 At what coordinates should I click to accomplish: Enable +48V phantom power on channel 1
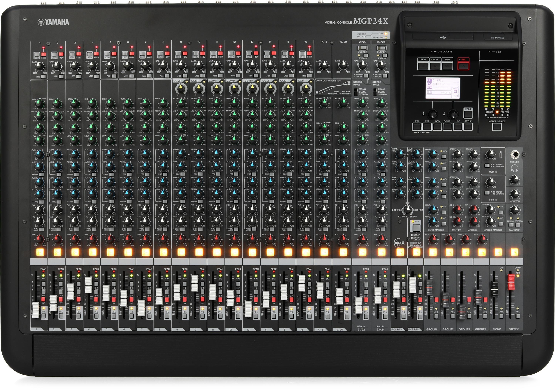coord(44,54)
